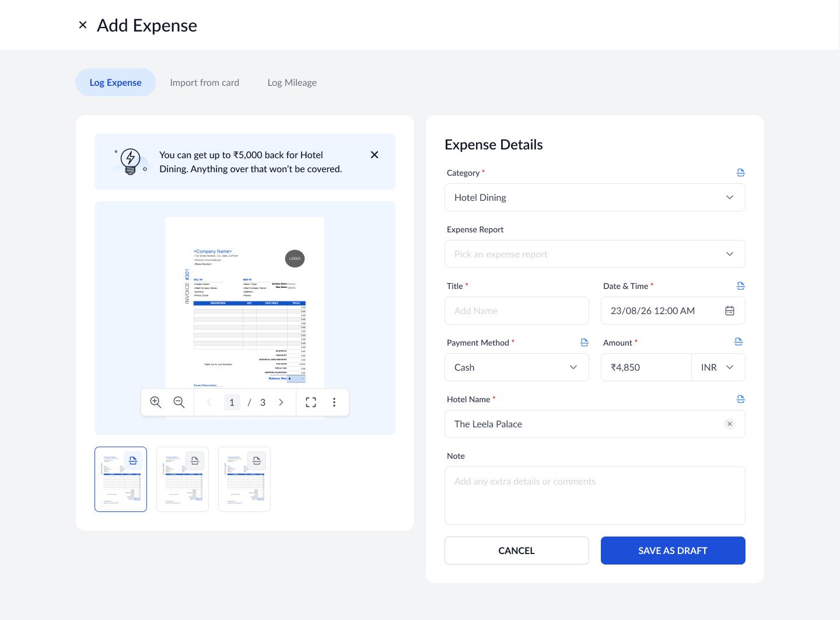The image size is (840, 620).
Task: Open more options in preview toolbar
Action: (334, 402)
